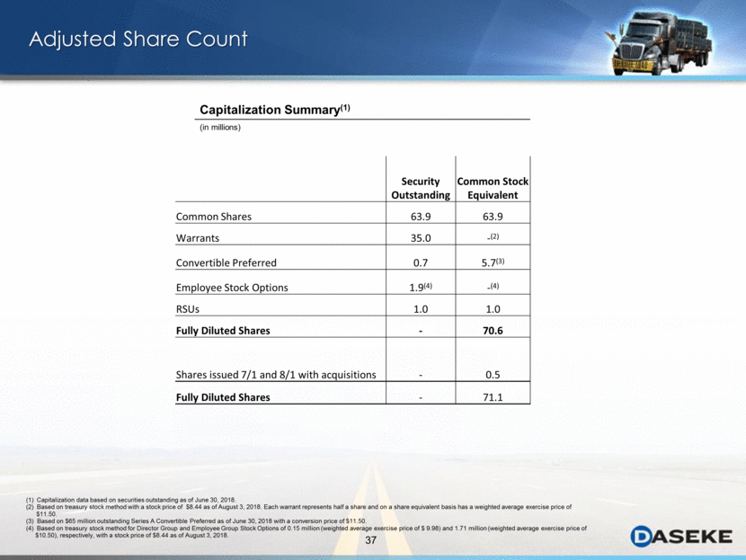Image resolution: width=746 pixels, height=560 pixels.
Task: Click the 'Common Stock Equivalent' column header
Action: tap(493, 188)
